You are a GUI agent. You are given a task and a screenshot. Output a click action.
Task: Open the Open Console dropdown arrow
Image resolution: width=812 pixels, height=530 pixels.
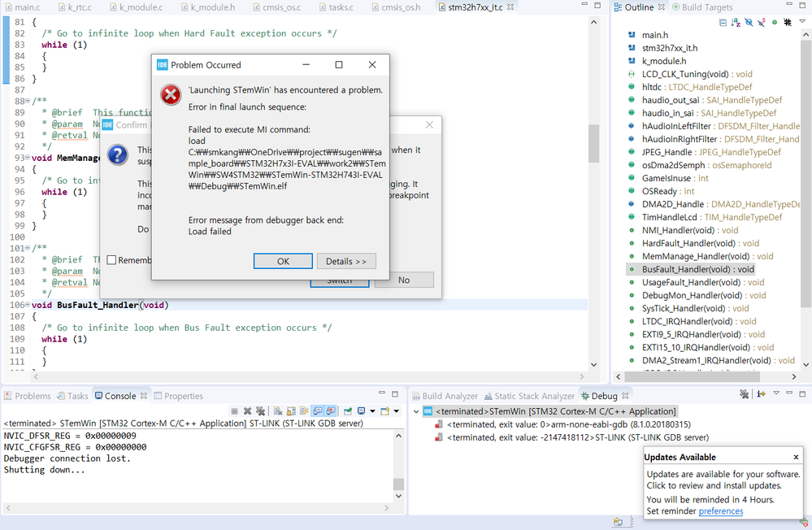[x=396, y=411]
